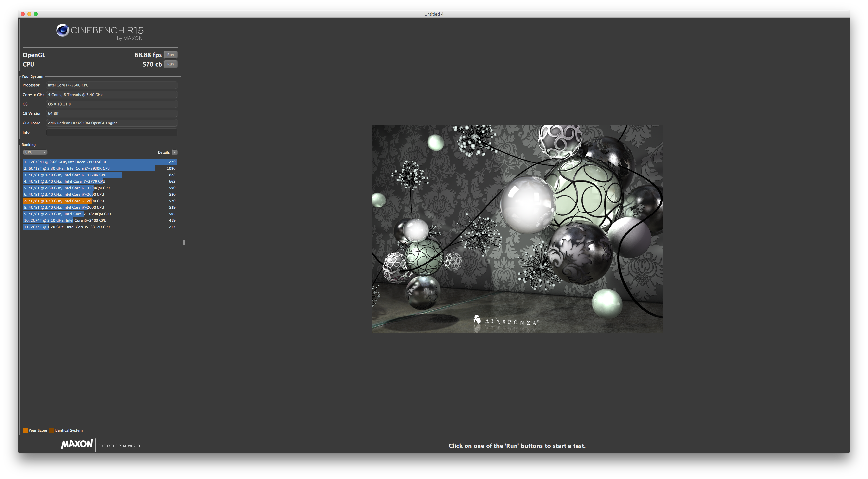Select the Core i5-3317U ranking row
Viewport: 868px width, 479px height.
coord(100,227)
